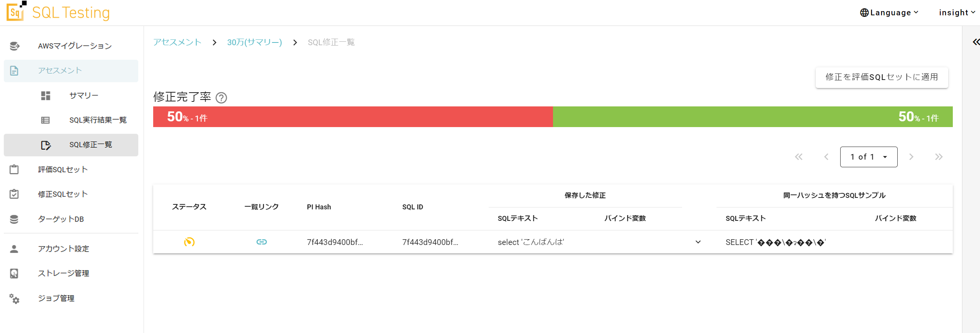Open 修正SQLセット menu item
The height and width of the screenshot is (333, 980).
pos(71,194)
